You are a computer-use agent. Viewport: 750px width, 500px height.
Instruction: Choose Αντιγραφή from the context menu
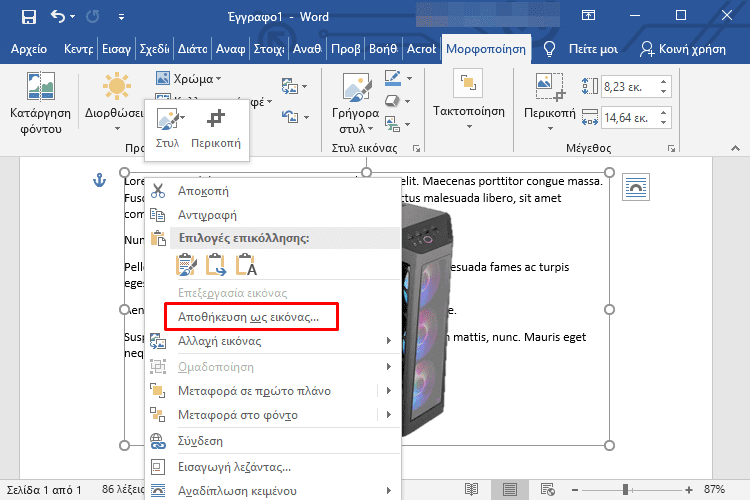point(273,215)
